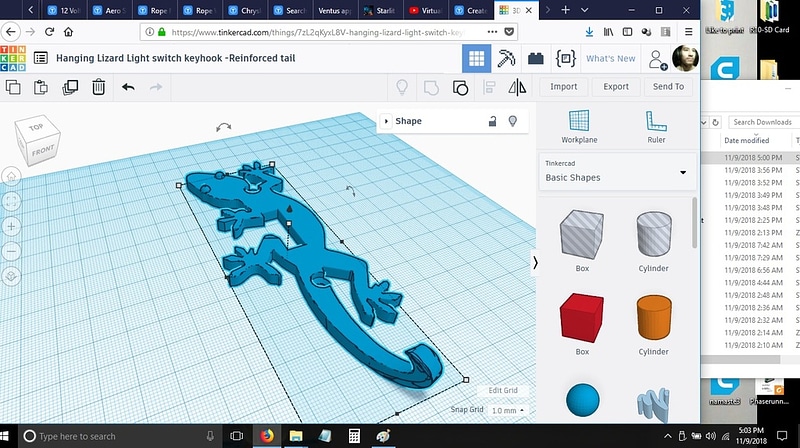The width and height of the screenshot is (800, 448).
Task: Click the Tinkercad logo
Action: tap(13, 58)
